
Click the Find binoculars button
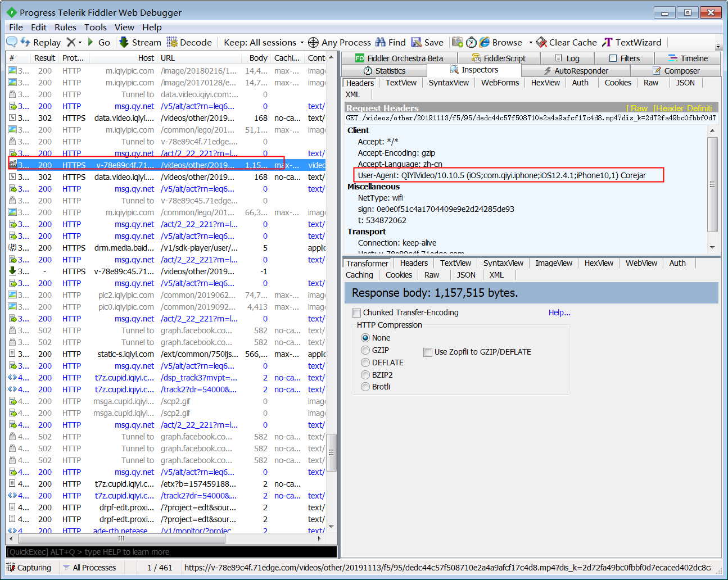tap(391, 42)
